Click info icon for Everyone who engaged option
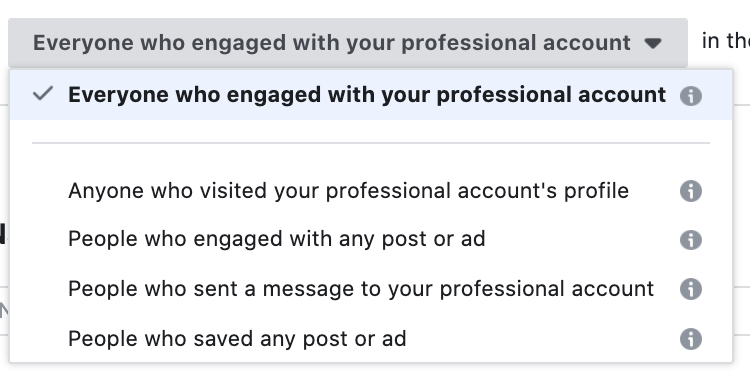The height and width of the screenshot is (376, 750). [x=691, y=96]
